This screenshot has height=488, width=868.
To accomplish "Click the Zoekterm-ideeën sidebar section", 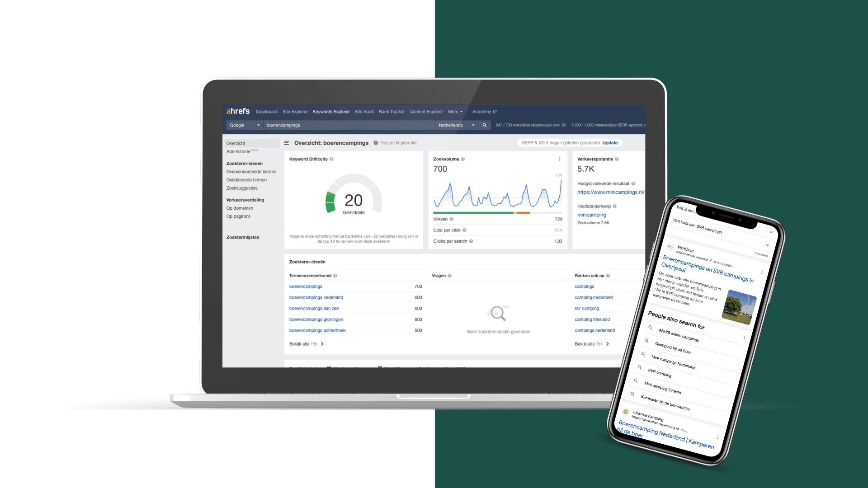I will [x=245, y=163].
